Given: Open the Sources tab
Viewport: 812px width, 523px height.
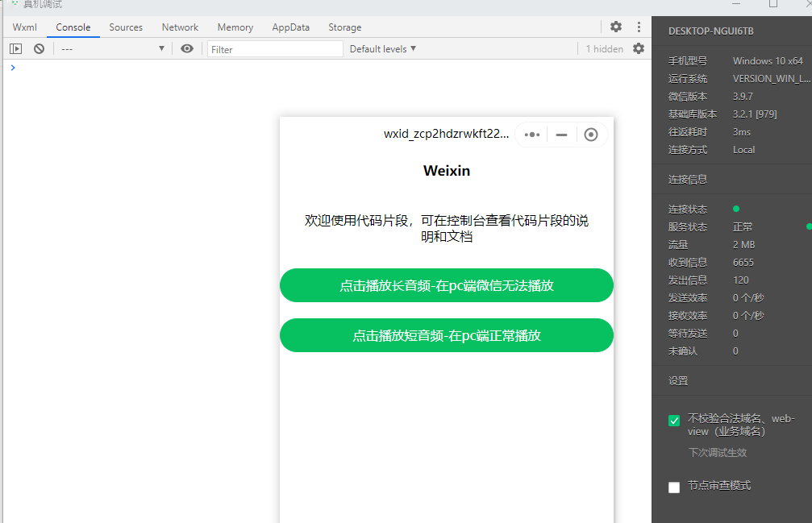Looking at the screenshot, I should coord(126,27).
